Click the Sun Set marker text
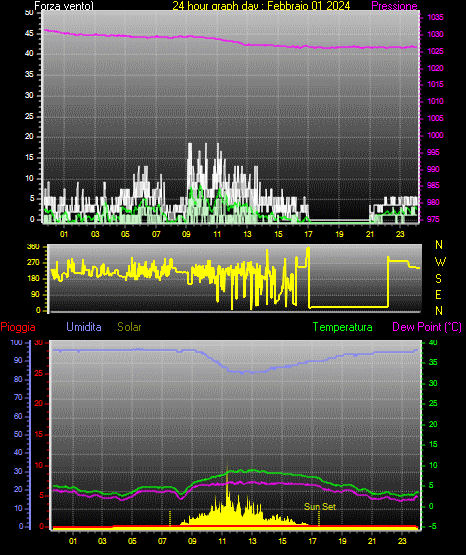Image resolution: width=466 pixels, height=555 pixels. [x=320, y=507]
